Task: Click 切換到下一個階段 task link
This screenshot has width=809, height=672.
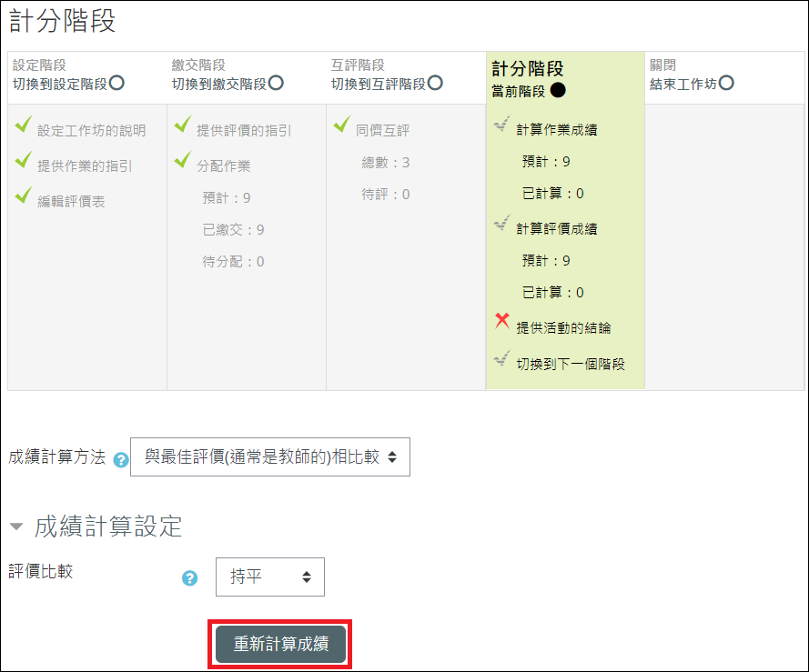Action: 571,364
